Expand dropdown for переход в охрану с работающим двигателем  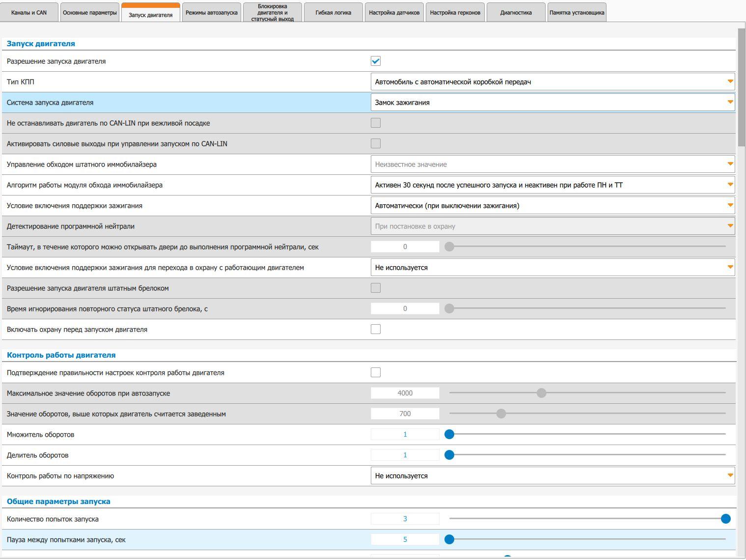click(x=553, y=267)
